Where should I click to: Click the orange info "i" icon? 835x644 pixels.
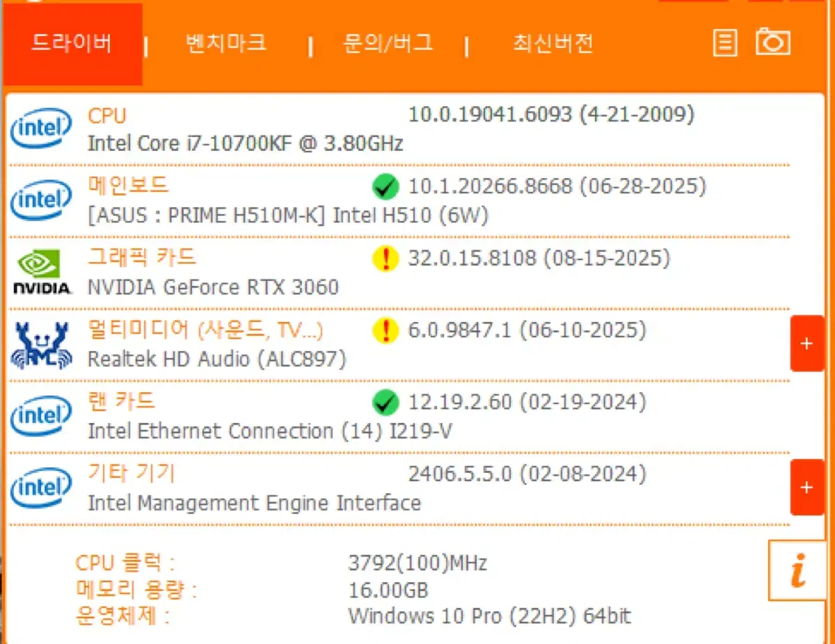tap(797, 572)
